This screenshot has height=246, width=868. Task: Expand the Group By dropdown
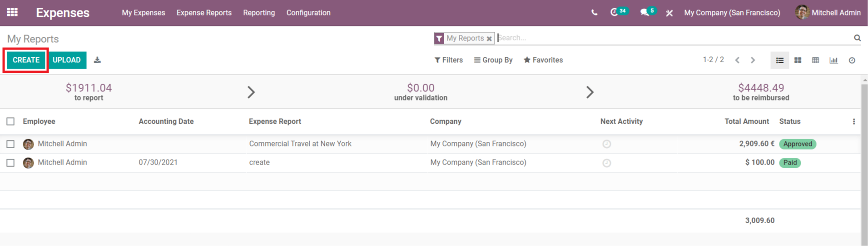pyautogui.click(x=493, y=60)
